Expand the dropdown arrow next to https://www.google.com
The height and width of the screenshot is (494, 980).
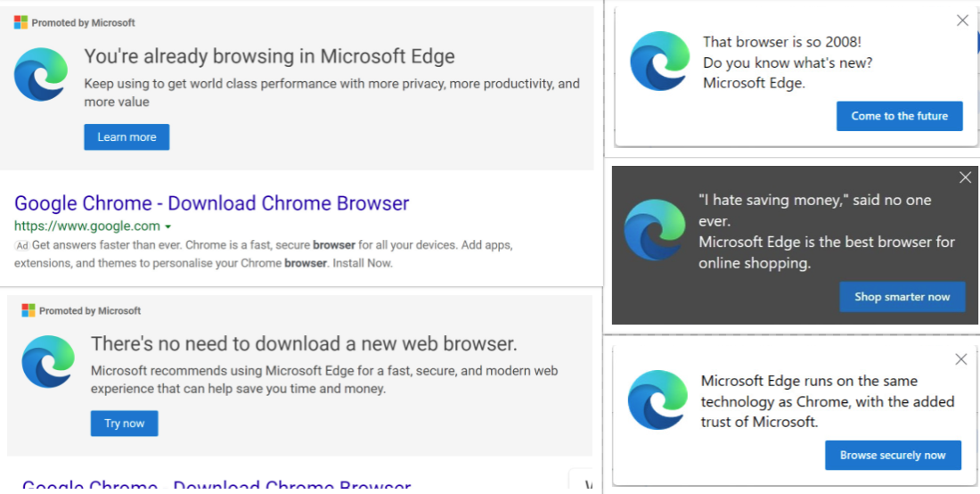click(168, 226)
